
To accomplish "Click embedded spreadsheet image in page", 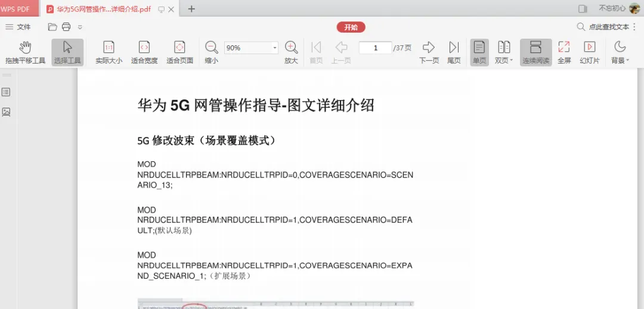I will [275, 304].
